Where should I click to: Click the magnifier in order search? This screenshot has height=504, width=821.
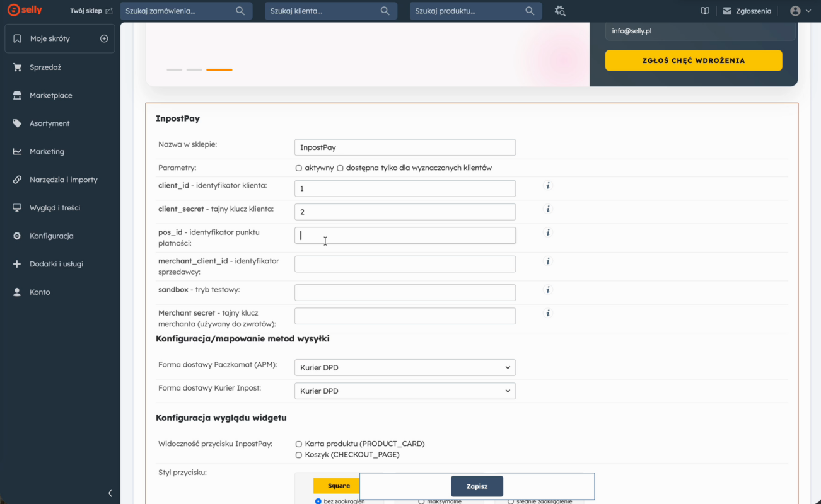tap(240, 11)
